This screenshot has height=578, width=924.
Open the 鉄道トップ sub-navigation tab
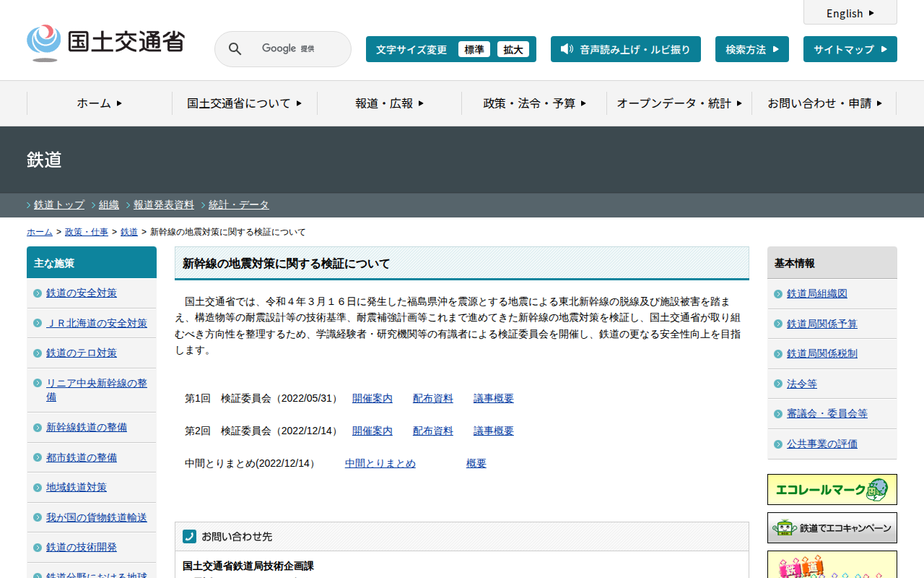point(58,204)
